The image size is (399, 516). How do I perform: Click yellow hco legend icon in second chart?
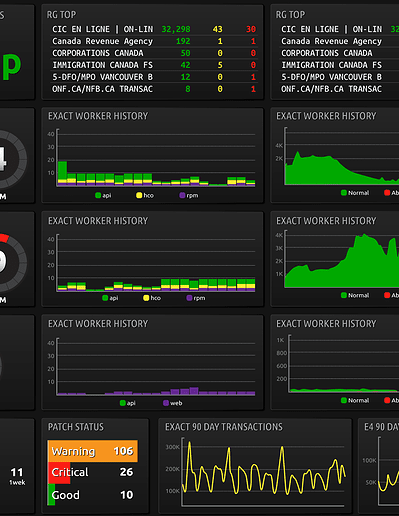click(146, 298)
